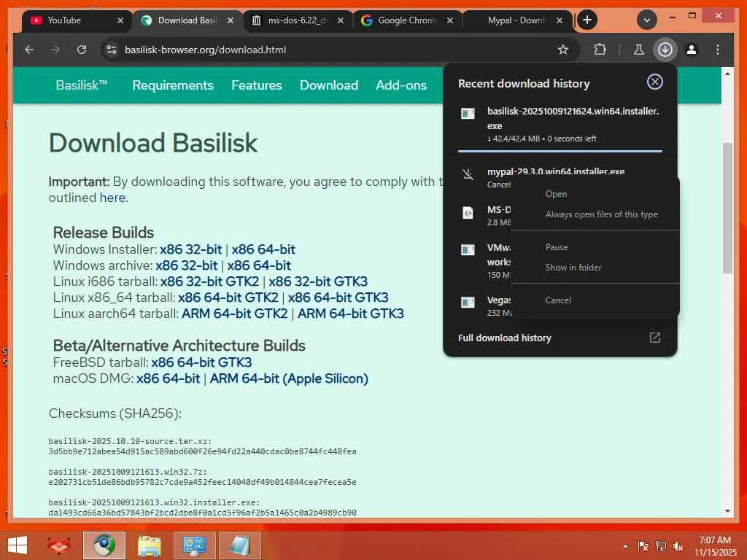This screenshot has width=747, height=560.
Task: Download Linux x86 64-bit GTK3 tarball
Action: (338, 297)
